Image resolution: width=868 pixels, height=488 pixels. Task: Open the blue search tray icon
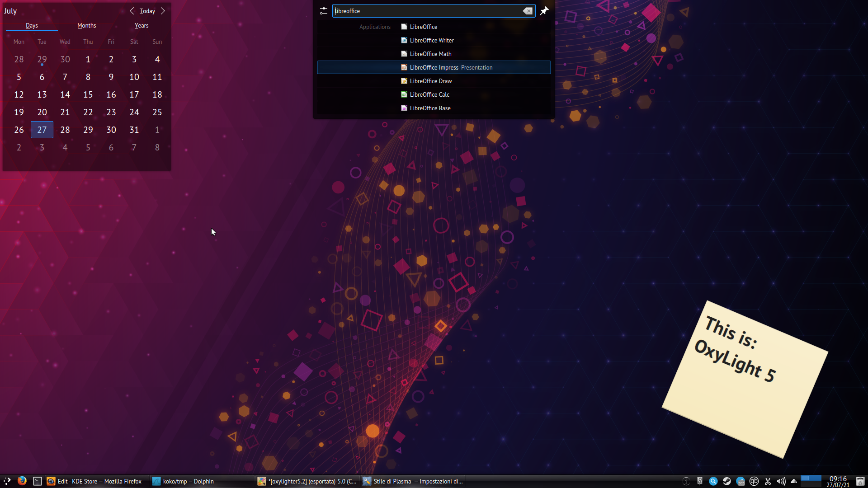pyautogui.click(x=713, y=481)
